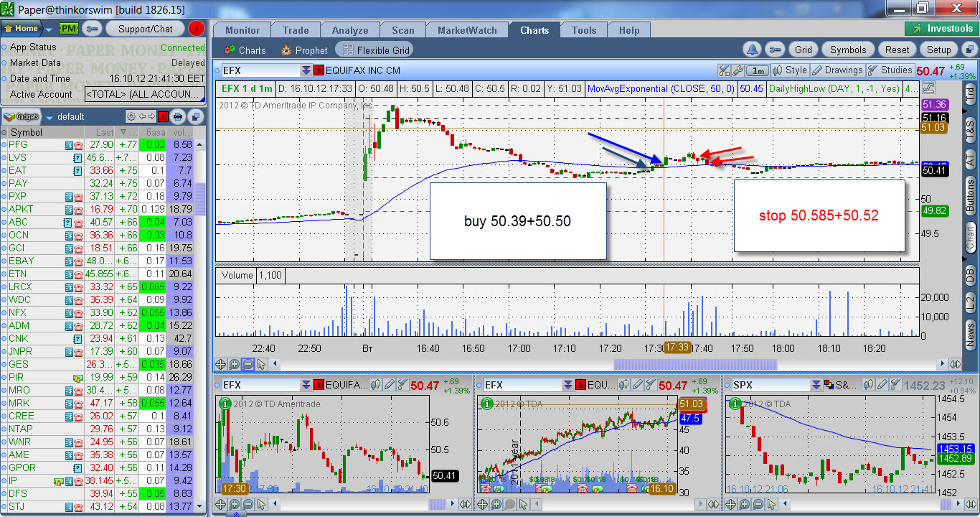The height and width of the screenshot is (517, 980).
Task: Click the red exclamation alert icon
Action: (x=197, y=29)
